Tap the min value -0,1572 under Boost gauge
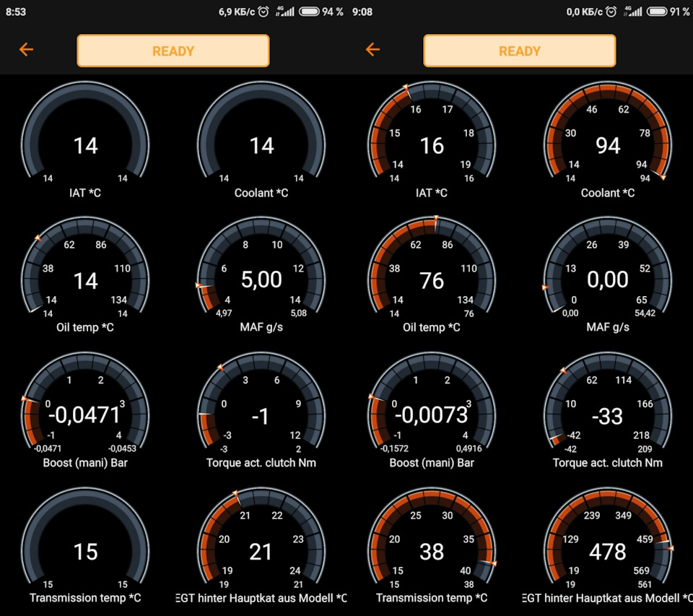The image size is (693, 616). click(394, 448)
